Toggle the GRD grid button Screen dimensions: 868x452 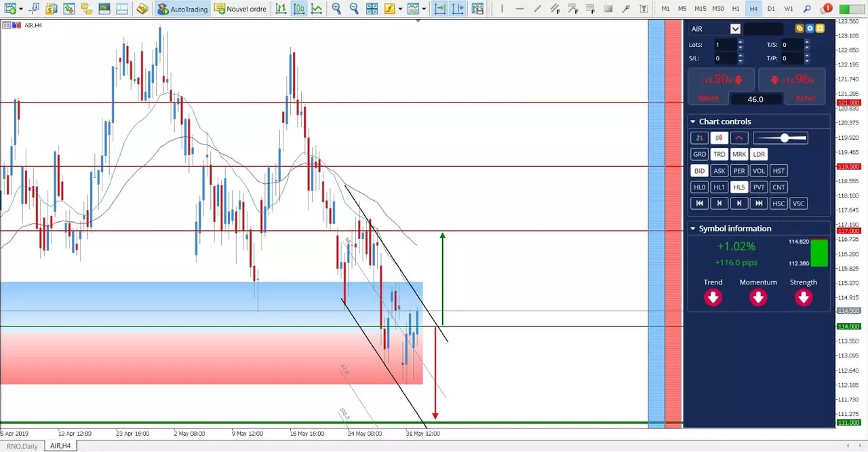point(699,154)
